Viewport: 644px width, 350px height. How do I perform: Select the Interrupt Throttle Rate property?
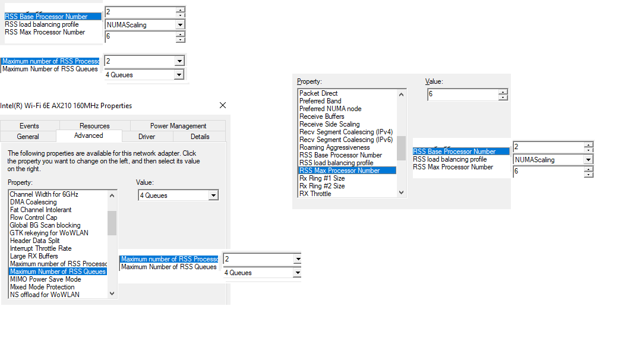(x=40, y=248)
